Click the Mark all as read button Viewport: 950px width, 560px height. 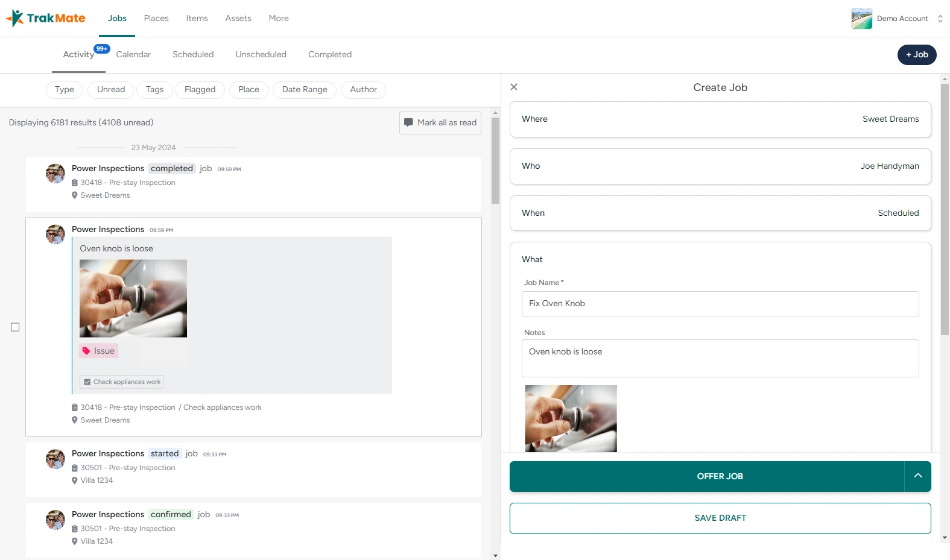pyautogui.click(x=440, y=123)
